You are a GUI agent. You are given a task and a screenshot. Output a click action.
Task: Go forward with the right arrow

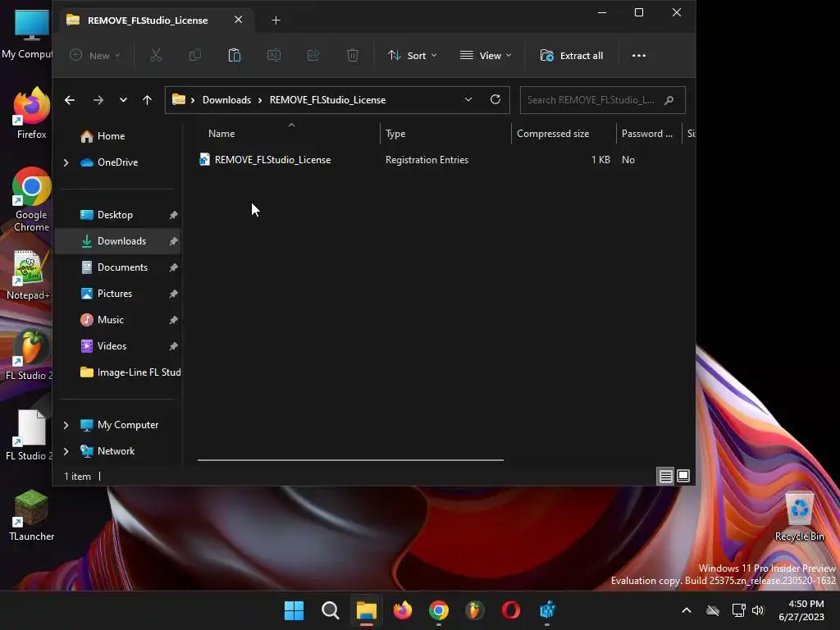tap(98, 99)
